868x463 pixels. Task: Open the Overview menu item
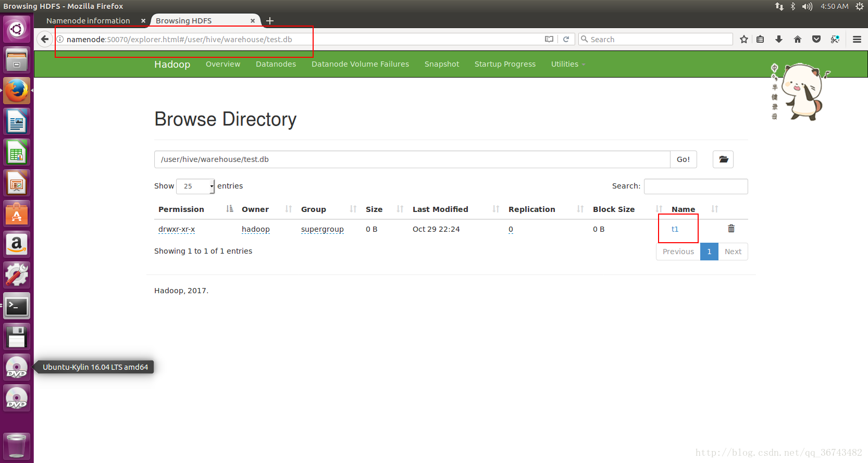[x=223, y=64]
